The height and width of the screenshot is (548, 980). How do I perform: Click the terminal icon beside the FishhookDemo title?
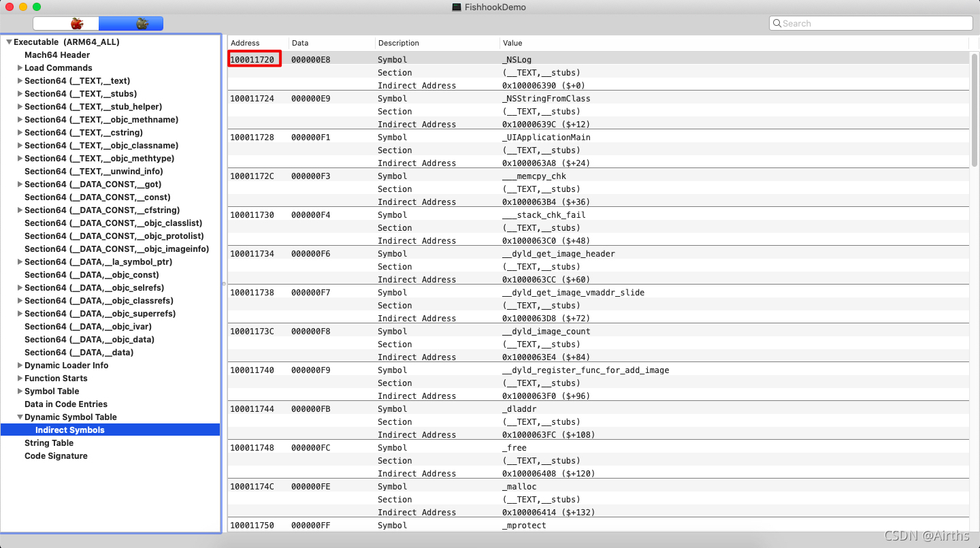(x=457, y=7)
